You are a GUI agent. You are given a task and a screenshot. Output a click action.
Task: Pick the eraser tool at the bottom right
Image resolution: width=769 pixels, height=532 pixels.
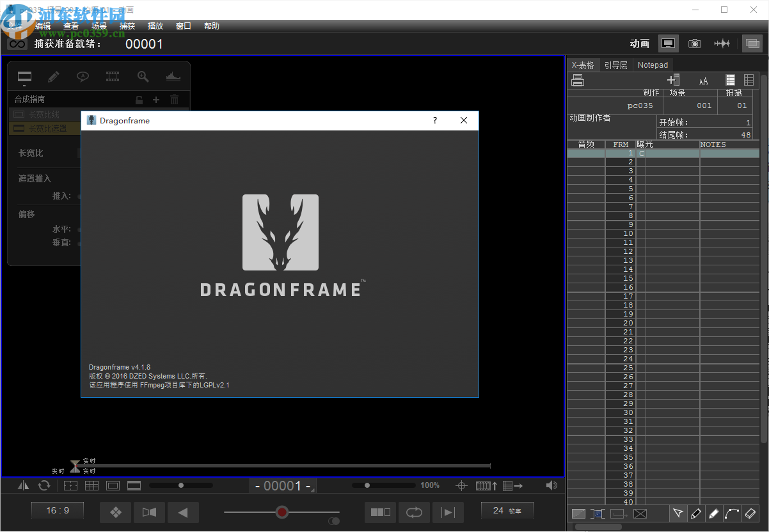click(x=750, y=513)
